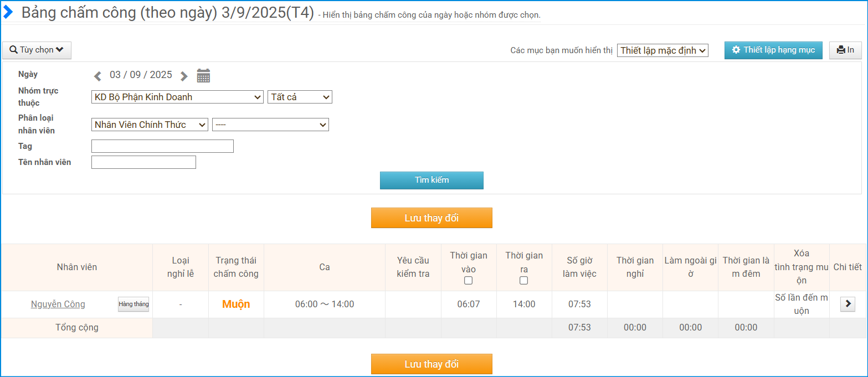The image size is (868, 377).
Task: Open detail arrow for Nguyễn Công row
Action: (x=848, y=304)
